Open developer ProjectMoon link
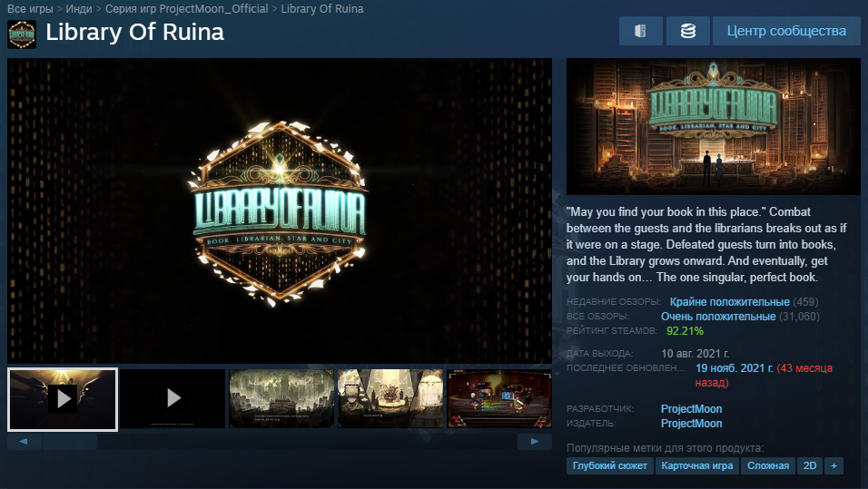This screenshot has width=868, height=489. [x=692, y=409]
